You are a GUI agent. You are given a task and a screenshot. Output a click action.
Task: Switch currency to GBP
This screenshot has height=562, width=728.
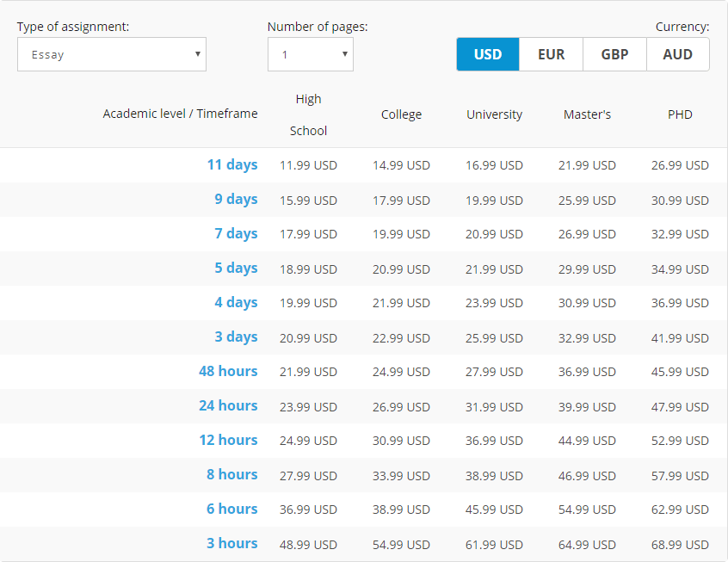pos(614,54)
